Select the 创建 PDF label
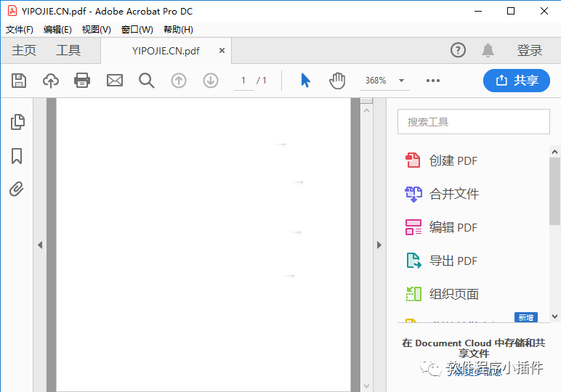Viewport: 561px width, 392px height. coord(453,160)
